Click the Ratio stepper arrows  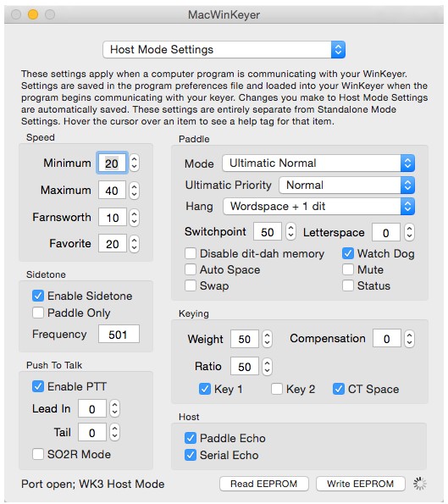coord(268,367)
